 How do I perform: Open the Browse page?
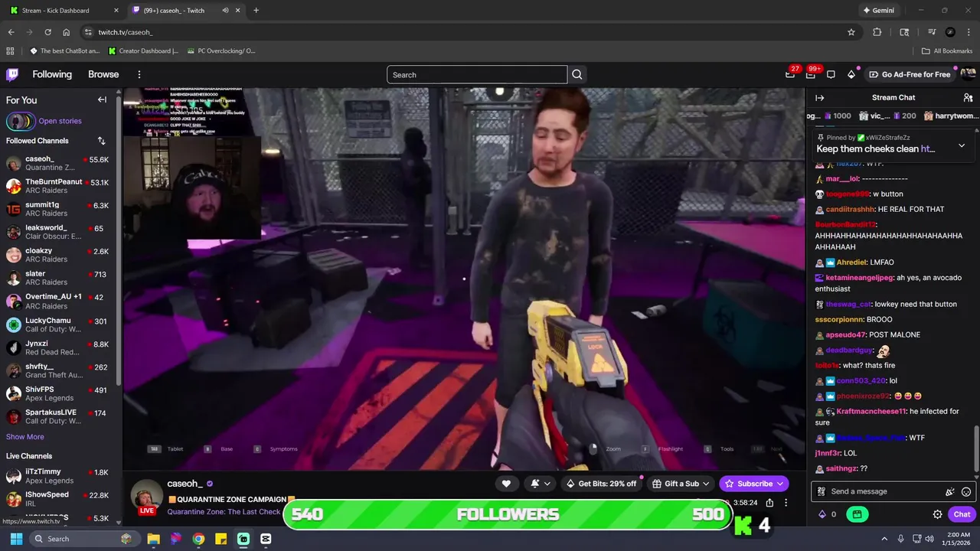(x=103, y=74)
